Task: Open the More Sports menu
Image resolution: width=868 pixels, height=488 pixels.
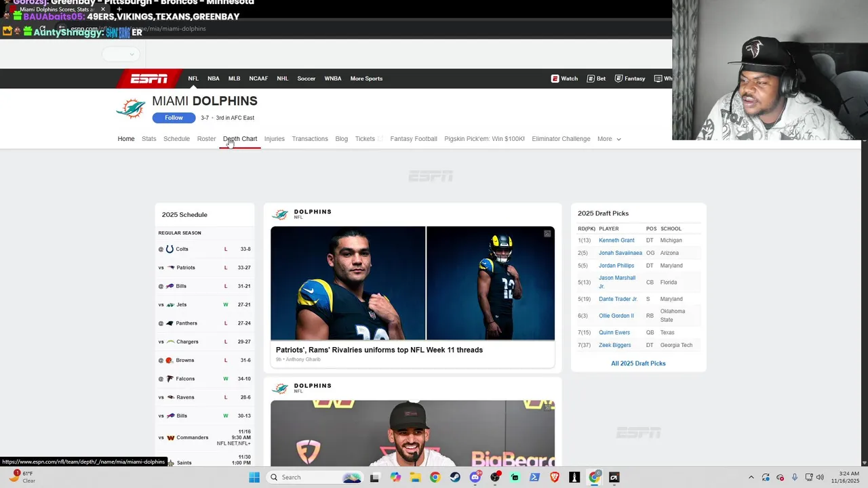Action: click(x=366, y=79)
